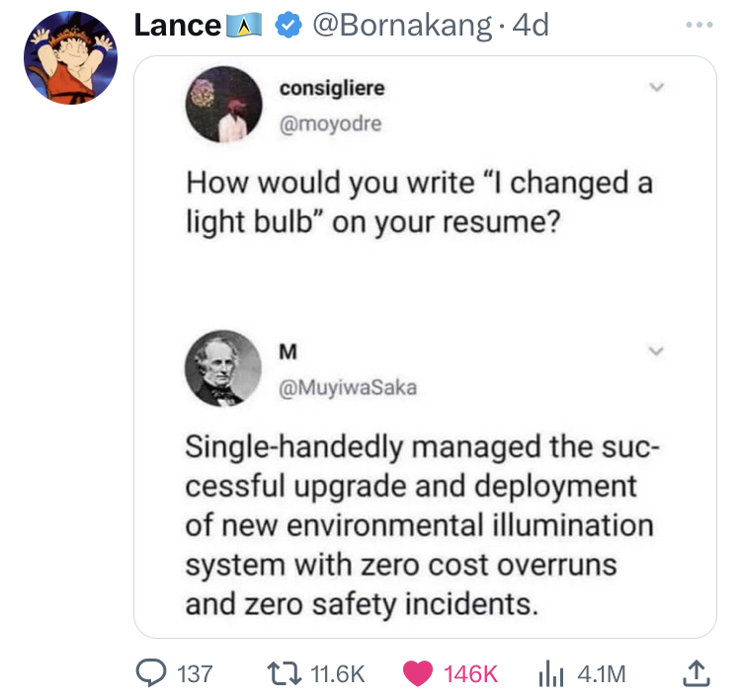Open the @moyodre handle
Viewport: 741px width, 700px height.
[330, 123]
